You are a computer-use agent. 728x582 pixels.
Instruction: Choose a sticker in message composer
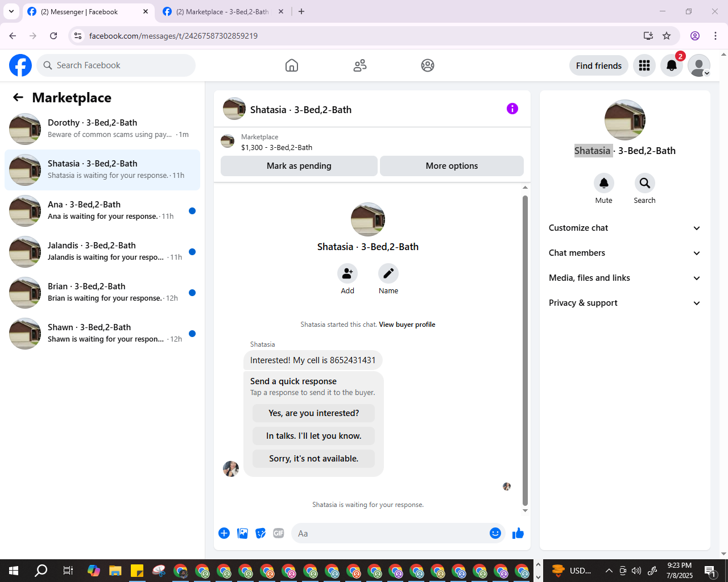coord(260,533)
